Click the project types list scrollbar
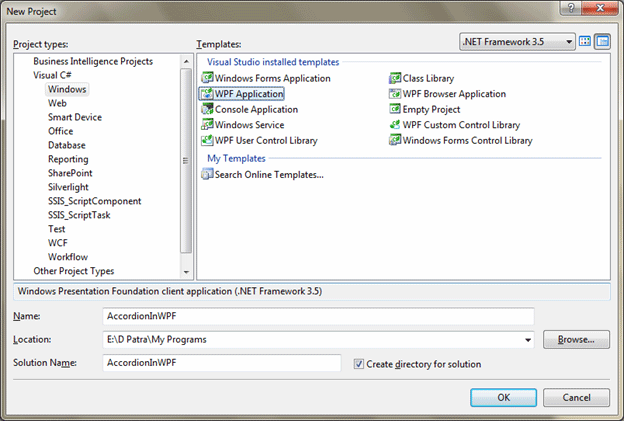 [x=185, y=160]
